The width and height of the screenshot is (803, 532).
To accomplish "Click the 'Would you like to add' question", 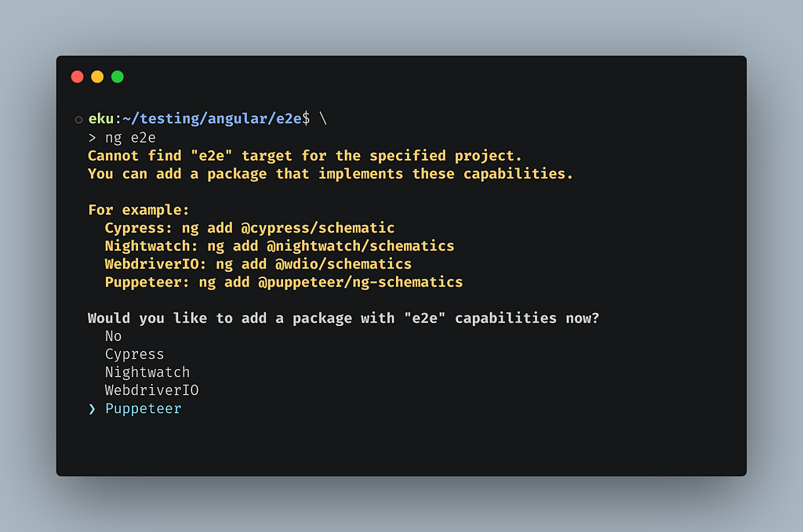I will click(x=343, y=318).
